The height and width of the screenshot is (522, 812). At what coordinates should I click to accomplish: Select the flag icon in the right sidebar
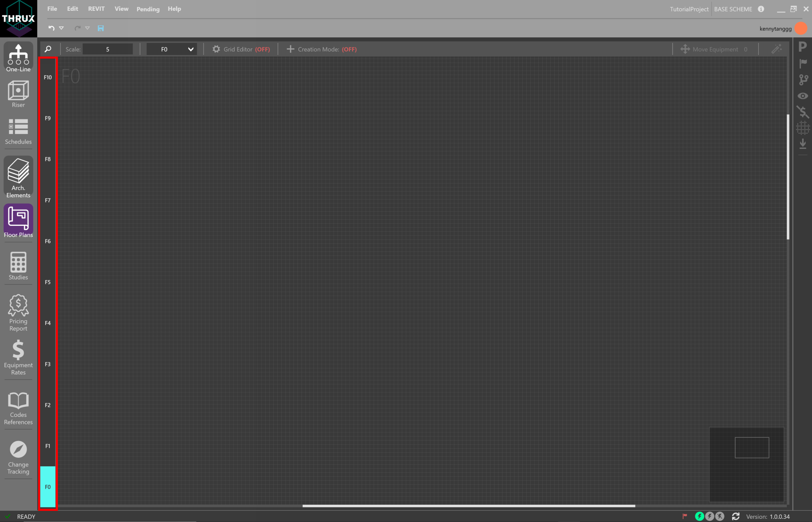point(803,63)
